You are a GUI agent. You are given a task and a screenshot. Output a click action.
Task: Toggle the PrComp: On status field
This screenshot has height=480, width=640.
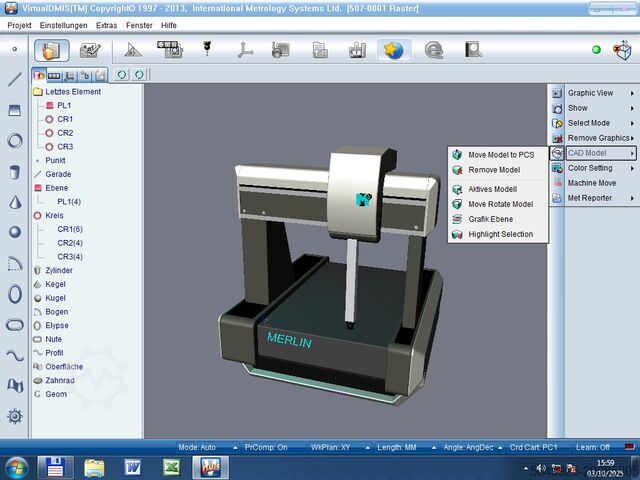click(x=266, y=447)
